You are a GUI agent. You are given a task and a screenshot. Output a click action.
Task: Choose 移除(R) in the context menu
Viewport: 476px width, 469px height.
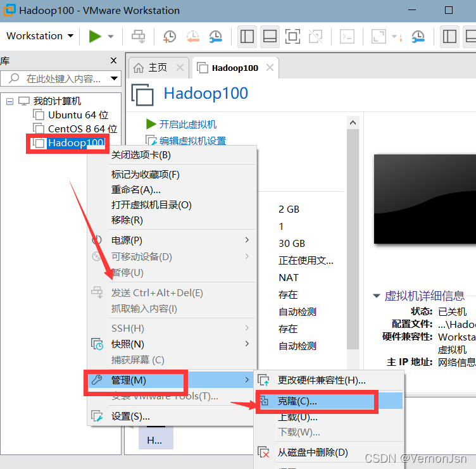172,220
